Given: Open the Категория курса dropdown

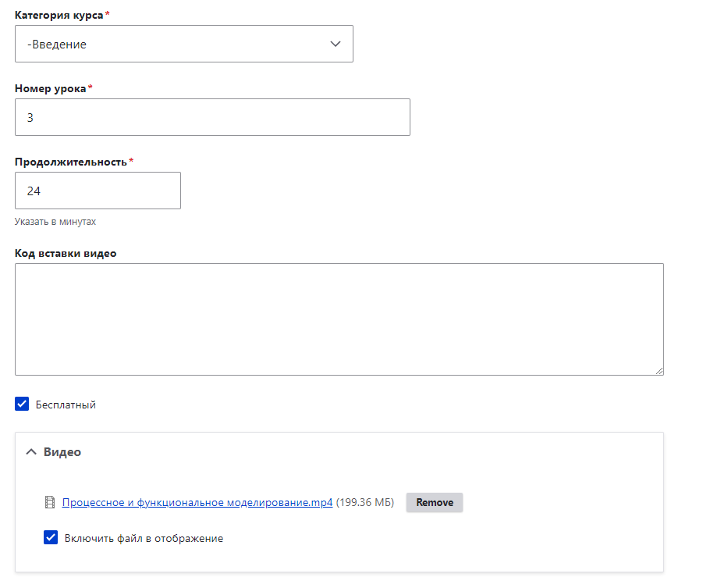Looking at the screenshot, I should pyautogui.click(x=184, y=44).
